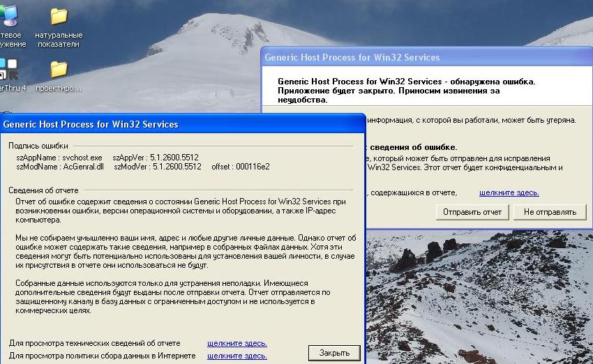
Task: Select the text szModVer : 5.1.2600.5512
Action: (x=158, y=167)
